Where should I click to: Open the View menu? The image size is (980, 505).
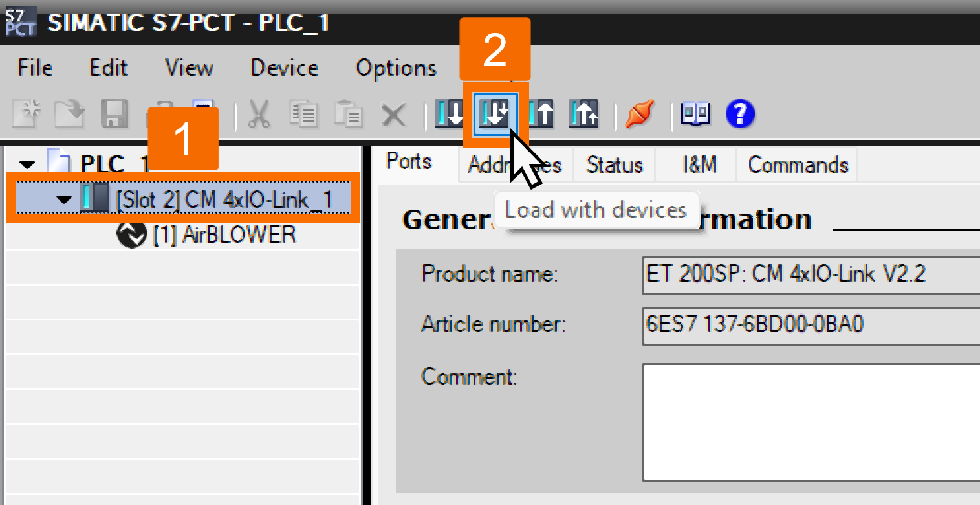[189, 67]
